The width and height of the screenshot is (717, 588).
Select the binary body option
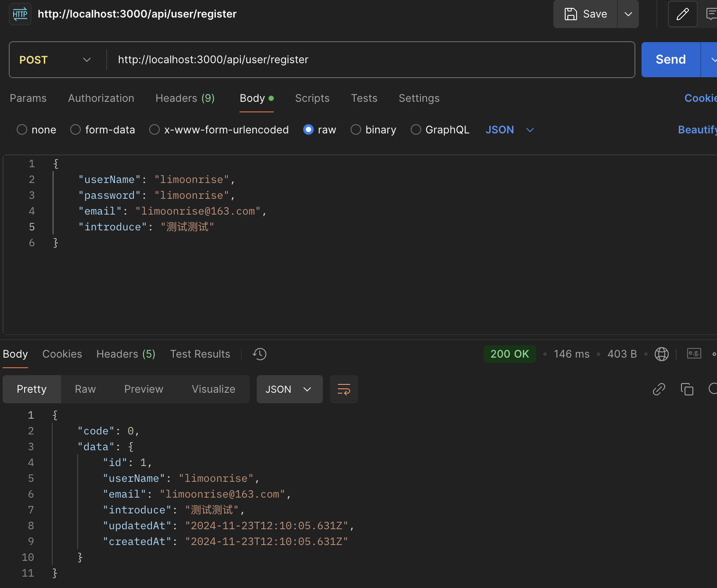[373, 130]
